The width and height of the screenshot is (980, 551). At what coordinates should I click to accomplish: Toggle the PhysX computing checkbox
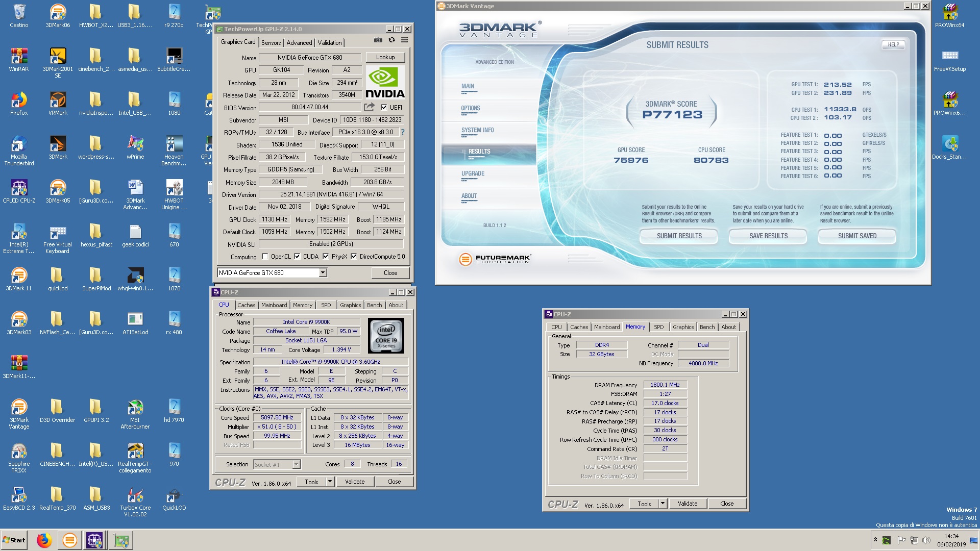click(326, 257)
